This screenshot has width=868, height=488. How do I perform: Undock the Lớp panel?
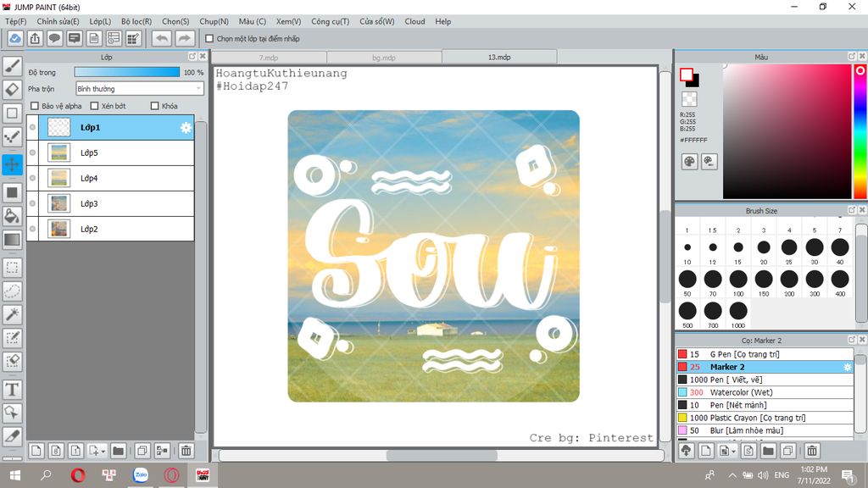(192, 57)
